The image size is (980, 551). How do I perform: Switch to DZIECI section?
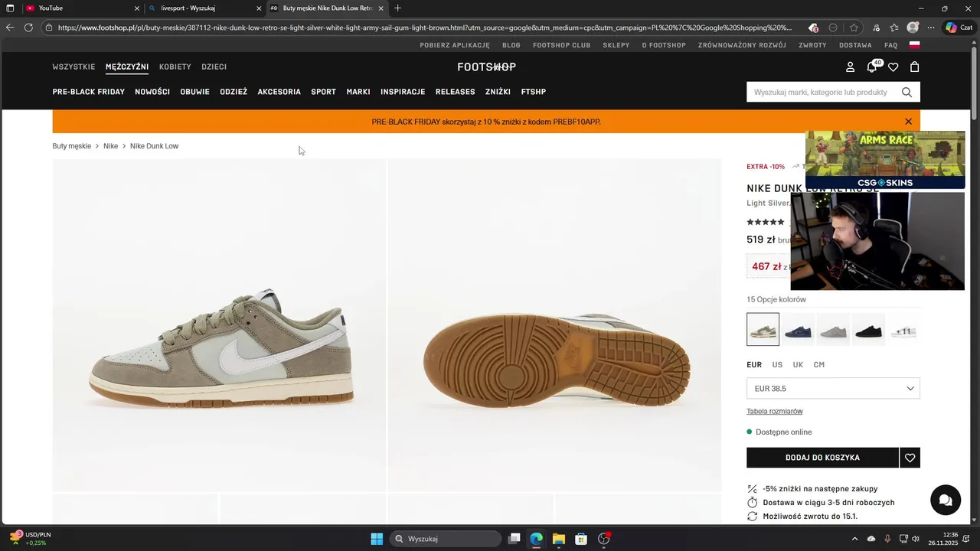(214, 67)
